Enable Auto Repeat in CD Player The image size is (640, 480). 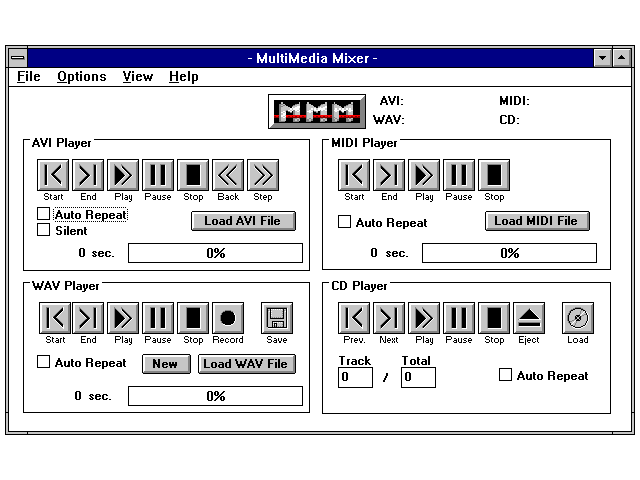click(x=505, y=375)
